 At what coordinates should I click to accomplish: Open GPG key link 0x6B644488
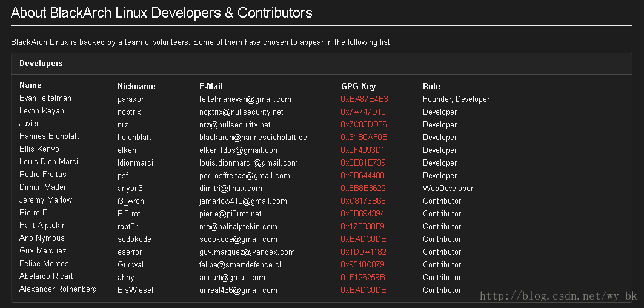coord(363,176)
